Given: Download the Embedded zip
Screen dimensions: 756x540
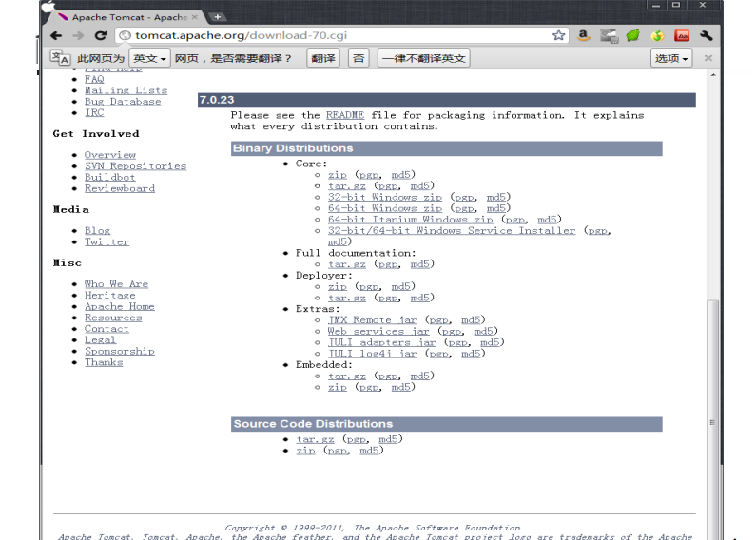Looking at the screenshot, I should (x=338, y=387).
